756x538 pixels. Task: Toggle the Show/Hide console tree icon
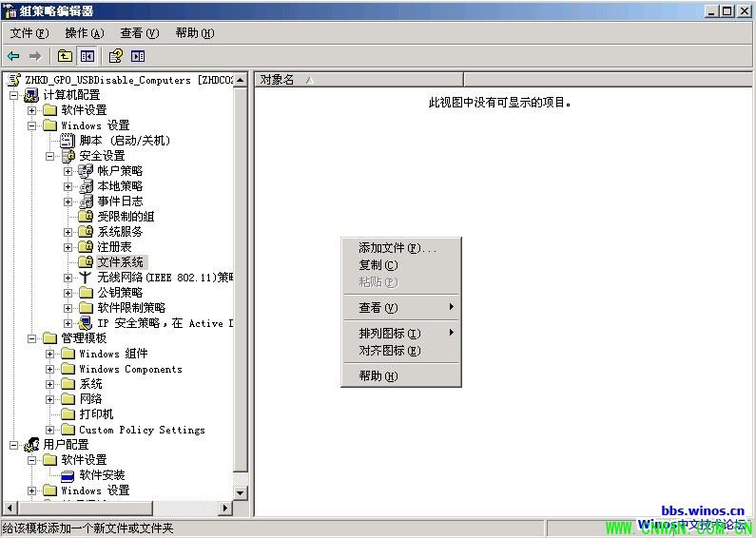pos(87,56)
